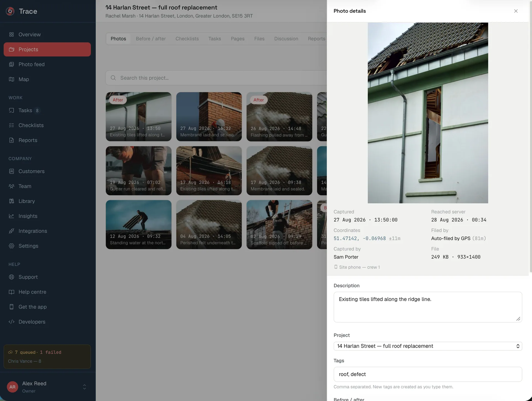Open Overview in the sidebar
The width and height of the screenshot is (532, 401).
[47, 35]
